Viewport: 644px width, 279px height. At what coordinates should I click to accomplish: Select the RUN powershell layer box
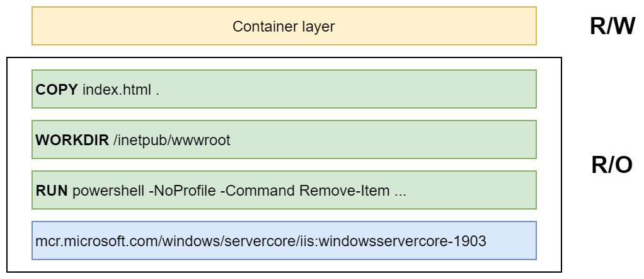[284, 190]
